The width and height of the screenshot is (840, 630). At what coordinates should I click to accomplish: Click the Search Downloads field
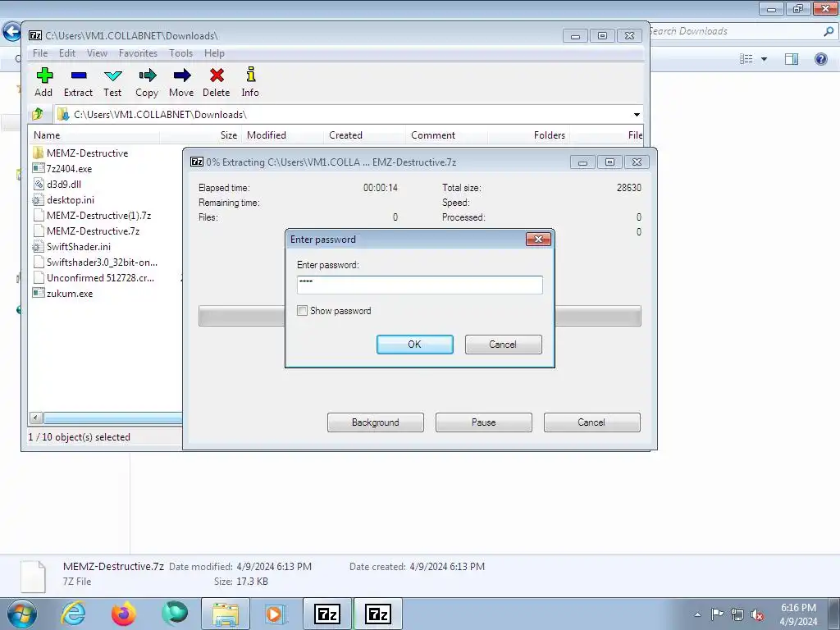tap(734, 32)
